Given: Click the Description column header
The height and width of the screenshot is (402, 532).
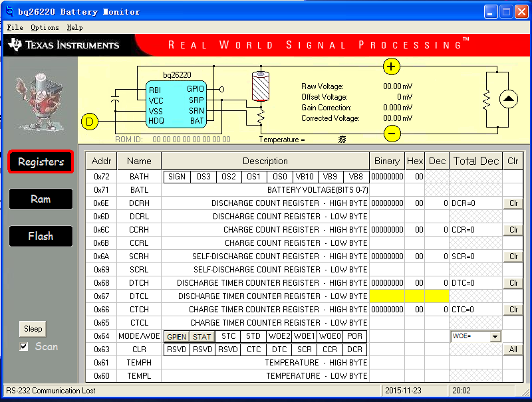Looking at the screenshot, I should click(x=265, y=161).
